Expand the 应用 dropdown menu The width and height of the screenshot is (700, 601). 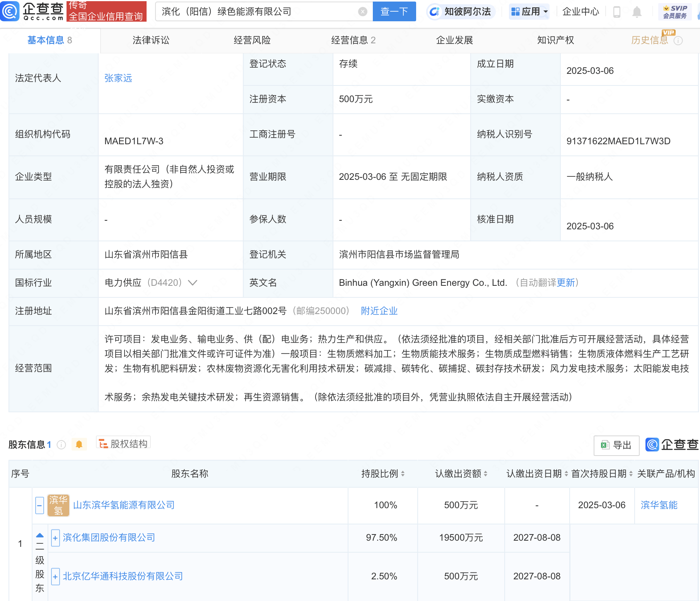529,12
